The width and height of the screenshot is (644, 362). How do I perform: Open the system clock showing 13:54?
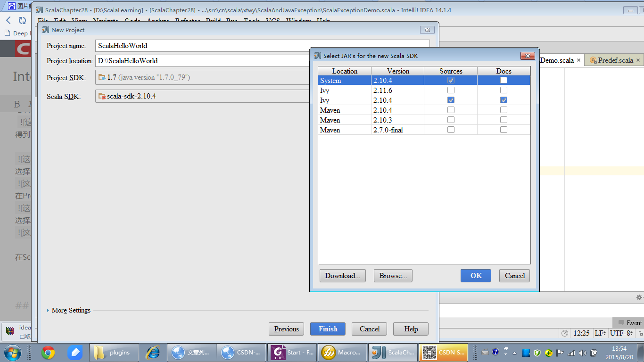[x=619, y=353]
